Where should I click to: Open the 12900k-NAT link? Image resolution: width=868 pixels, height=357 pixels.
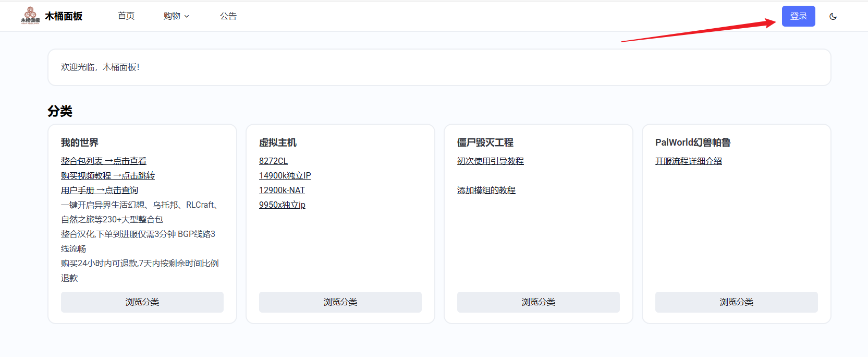(x=282, y=191)
